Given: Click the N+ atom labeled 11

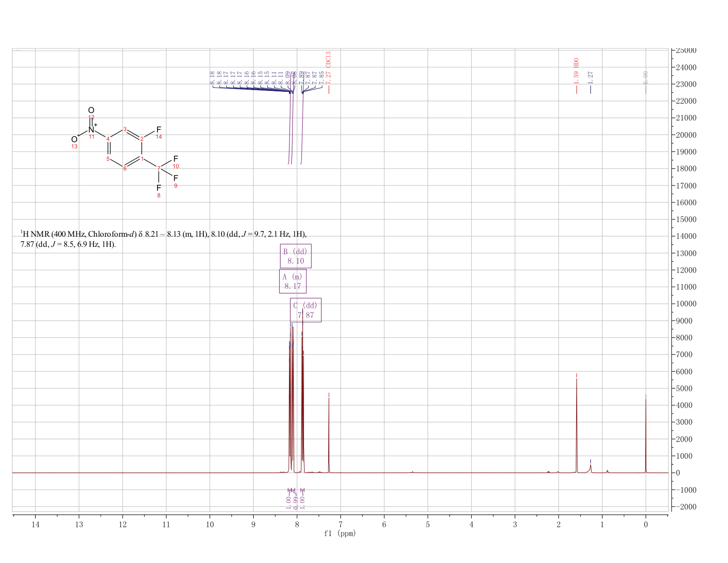Looking at the screenshot, I should tap(92, 129).
